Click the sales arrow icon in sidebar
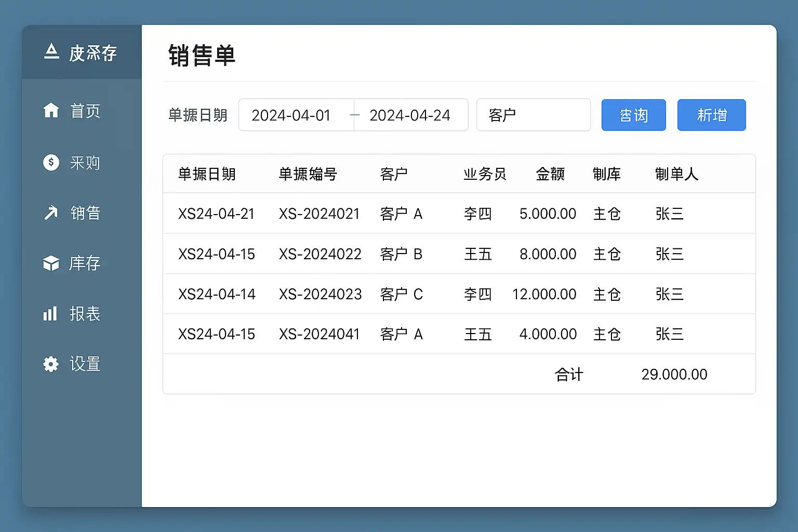 coord(51,212)
